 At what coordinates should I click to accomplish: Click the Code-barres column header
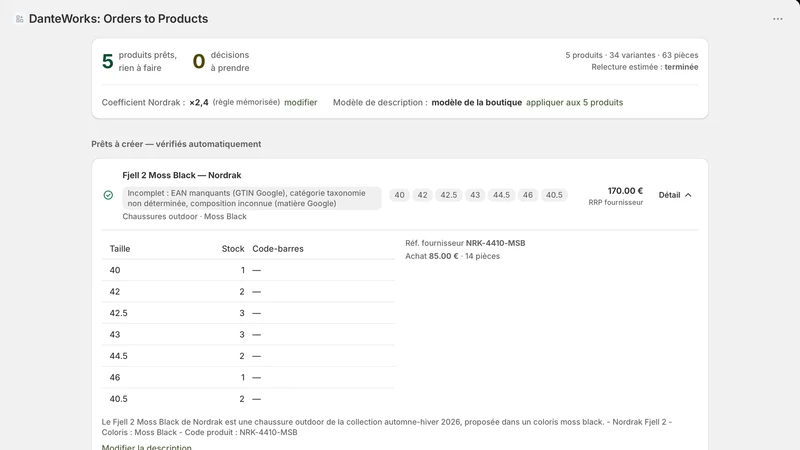coord(278,248)
